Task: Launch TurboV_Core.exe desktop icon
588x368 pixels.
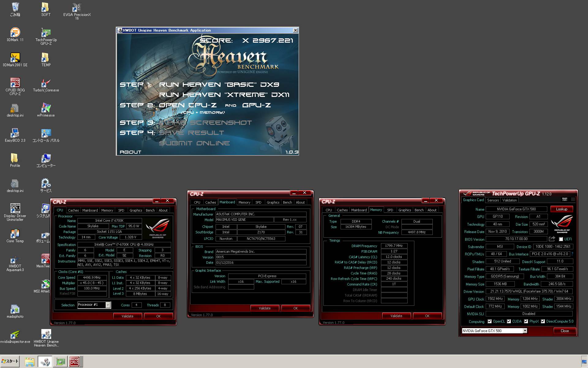Action: pos(46,85)
